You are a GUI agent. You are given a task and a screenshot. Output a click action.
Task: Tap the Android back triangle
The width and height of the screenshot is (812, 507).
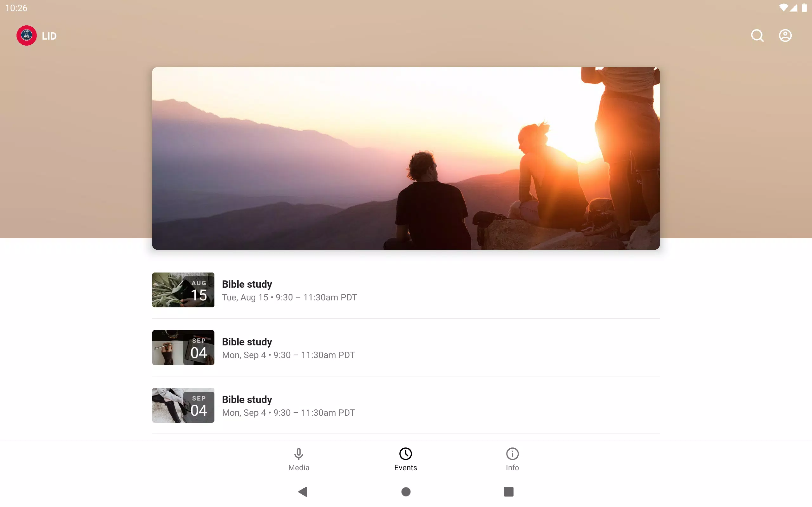coord(303,491)
